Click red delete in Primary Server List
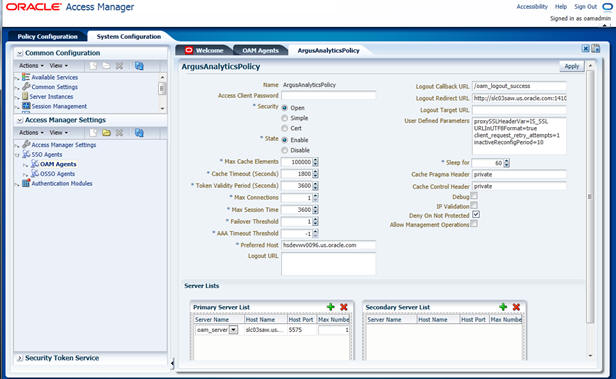616x379 pixels. 344,307
